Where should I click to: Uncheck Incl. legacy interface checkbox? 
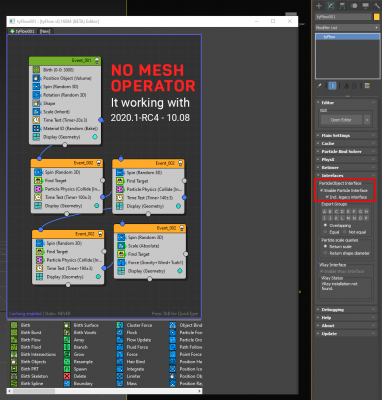tap(327, 197)
